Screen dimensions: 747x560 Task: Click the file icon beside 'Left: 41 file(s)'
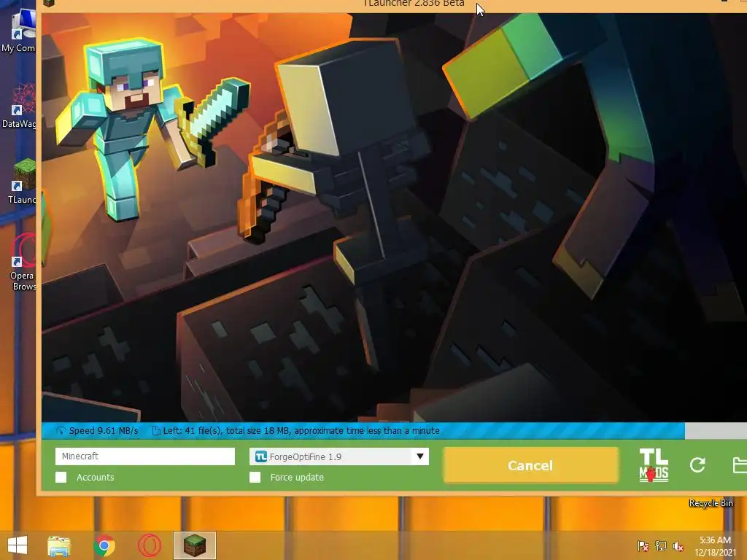[x=156, y=431]
